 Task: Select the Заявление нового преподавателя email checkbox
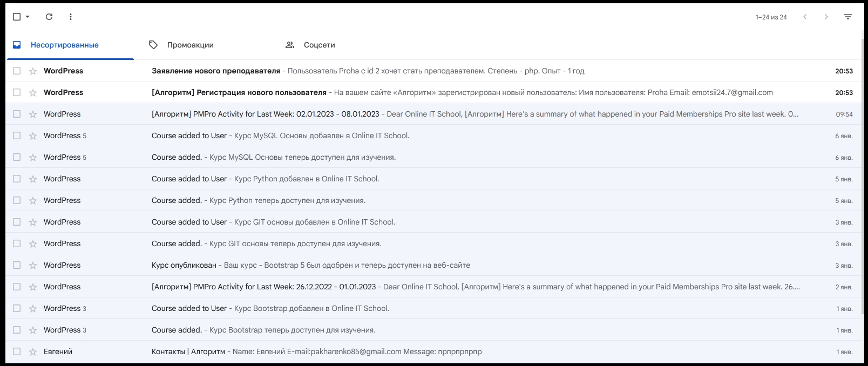pos(17,71)
